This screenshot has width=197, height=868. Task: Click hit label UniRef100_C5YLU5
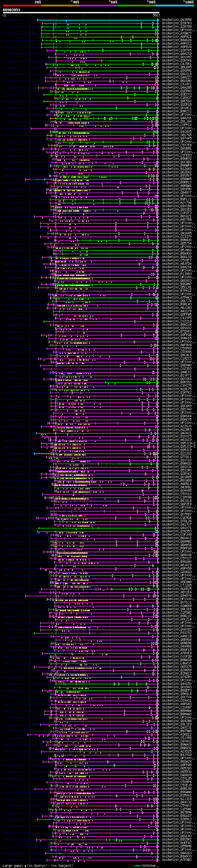[177, 779]
